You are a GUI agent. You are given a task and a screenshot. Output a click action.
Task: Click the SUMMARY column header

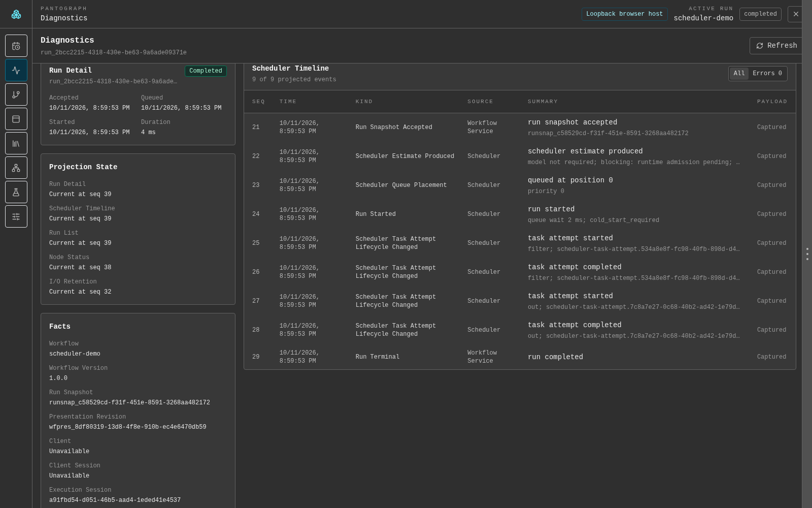point(543,102)
